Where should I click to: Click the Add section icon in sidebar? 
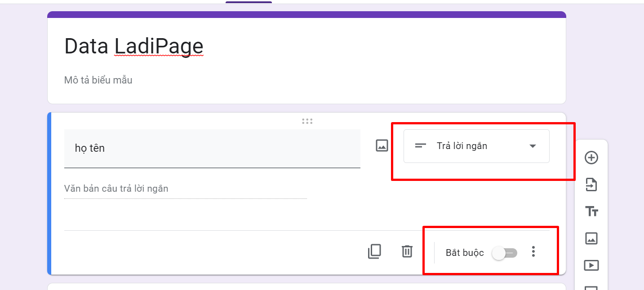(591, 287)
